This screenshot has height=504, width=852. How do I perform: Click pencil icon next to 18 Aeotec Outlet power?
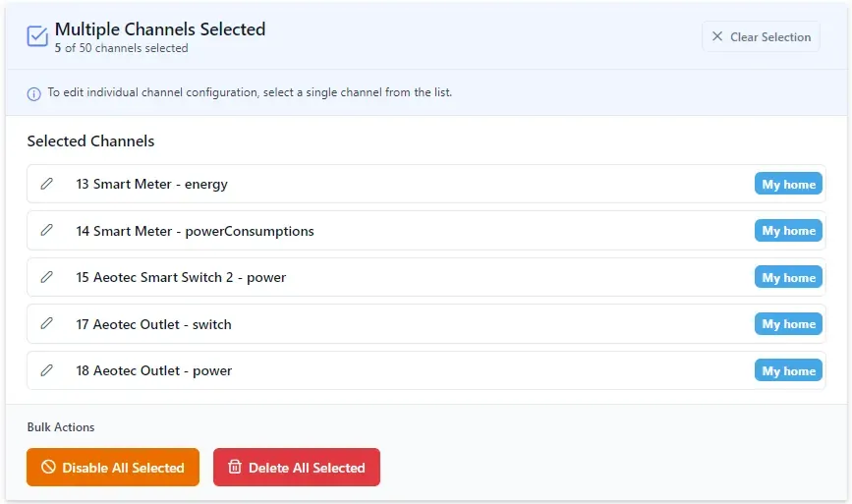46,370
